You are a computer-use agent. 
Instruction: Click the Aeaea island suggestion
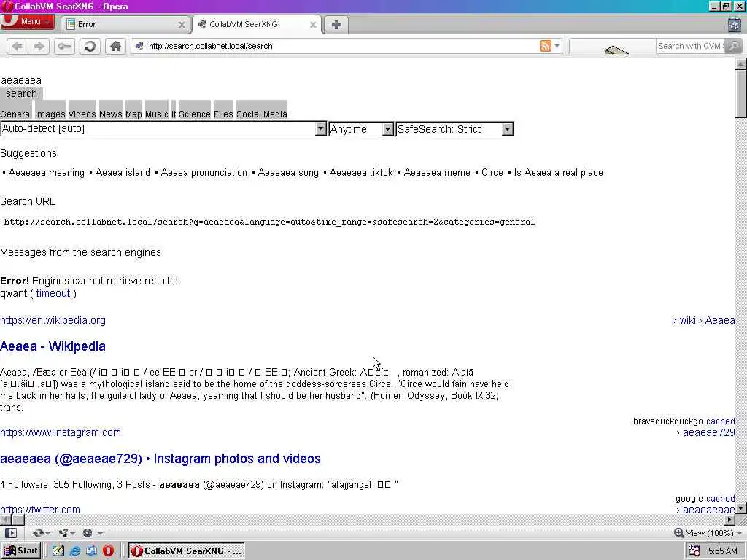pos(123,172)
